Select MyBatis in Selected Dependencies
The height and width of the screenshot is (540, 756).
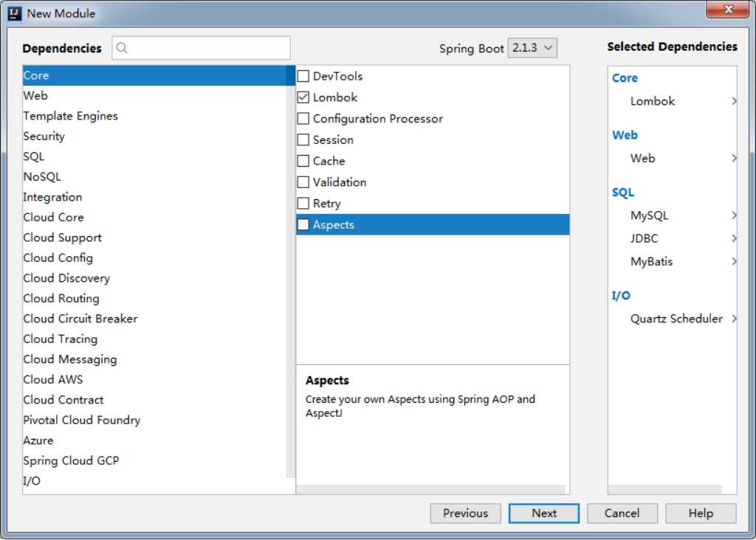tap(651, 261)
